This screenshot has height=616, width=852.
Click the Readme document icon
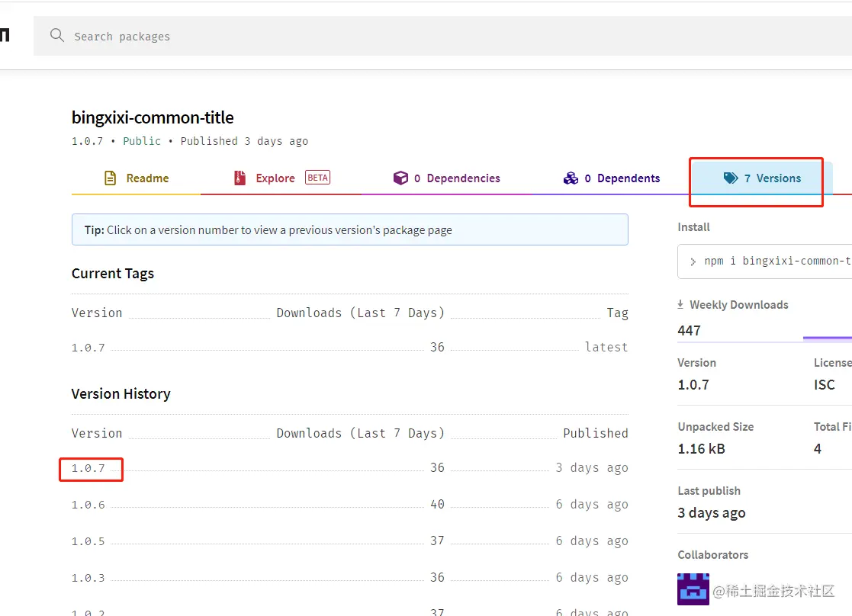[111, 178]
